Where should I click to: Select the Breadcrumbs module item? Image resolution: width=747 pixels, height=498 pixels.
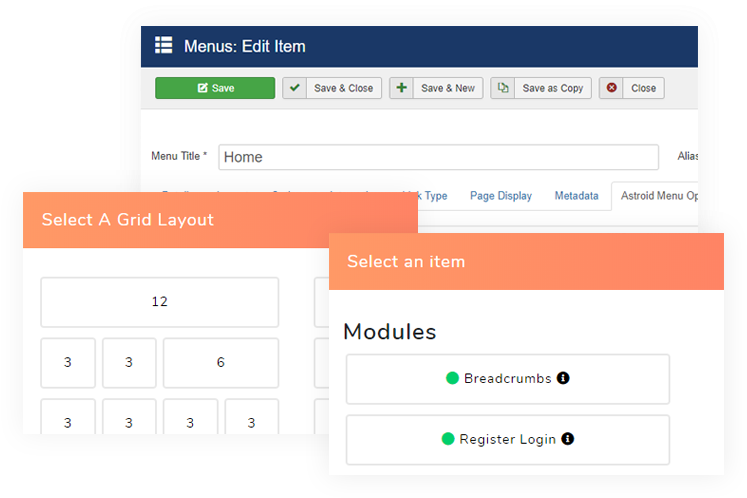(x=508, y=379)
